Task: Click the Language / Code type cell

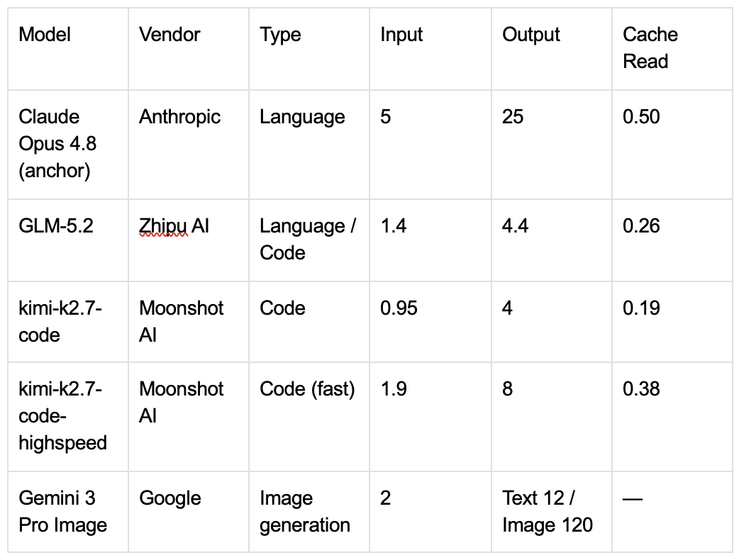Action: 309,240
